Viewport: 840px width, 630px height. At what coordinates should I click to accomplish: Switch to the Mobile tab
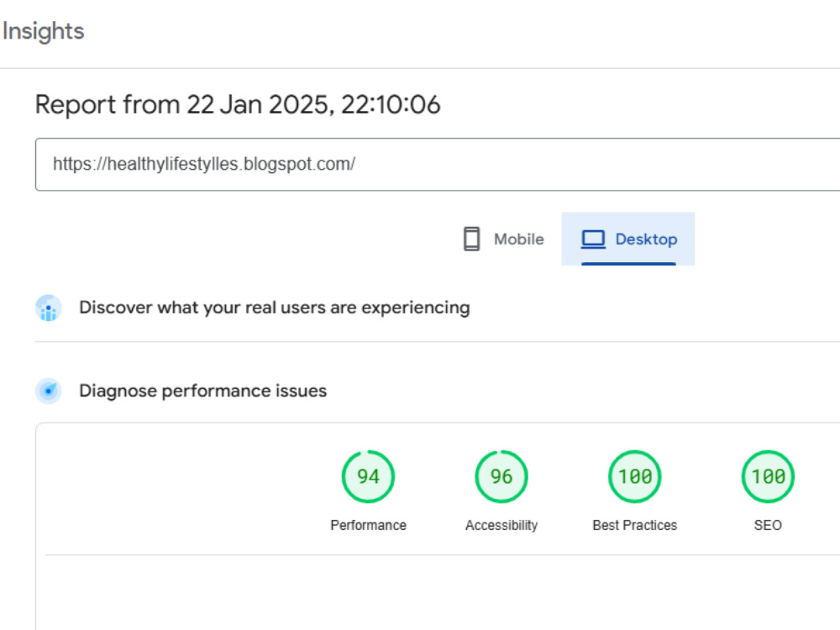pos(503,239)
